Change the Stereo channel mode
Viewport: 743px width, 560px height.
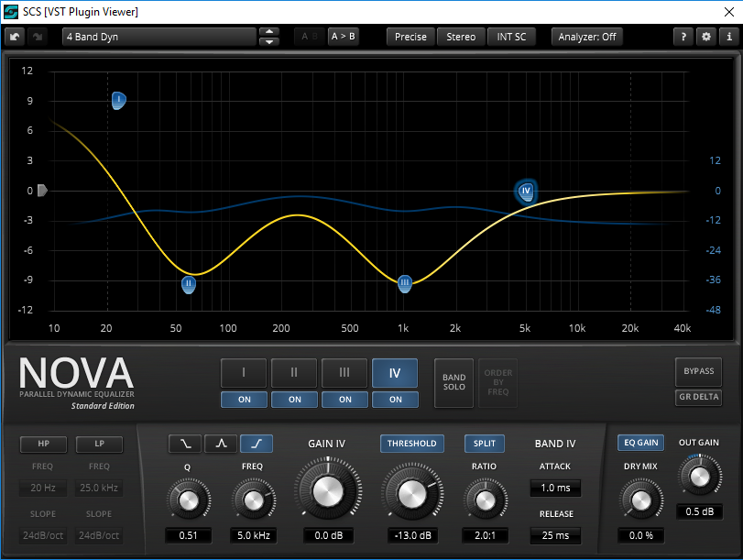click(461, 37)
